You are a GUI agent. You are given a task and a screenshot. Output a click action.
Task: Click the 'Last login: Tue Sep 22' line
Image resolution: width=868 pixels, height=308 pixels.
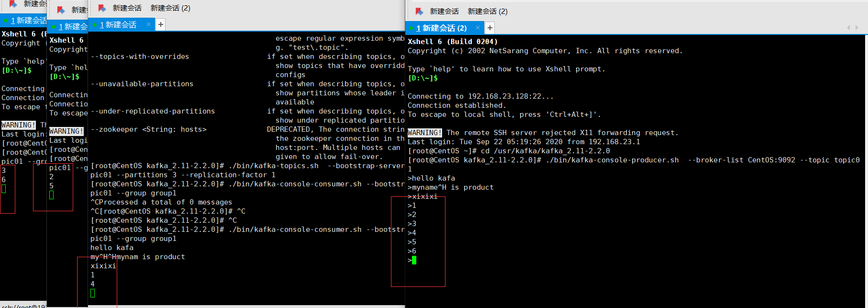524,142
